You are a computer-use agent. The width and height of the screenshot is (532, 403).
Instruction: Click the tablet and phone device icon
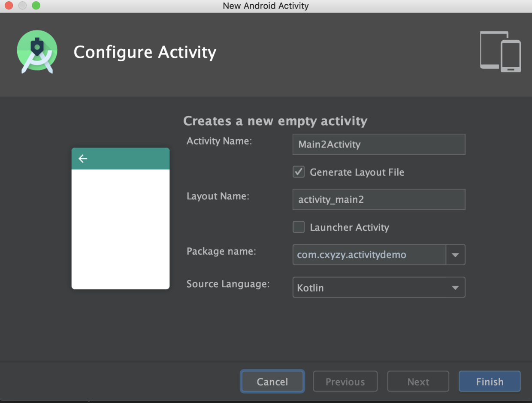tap(500, 51)
